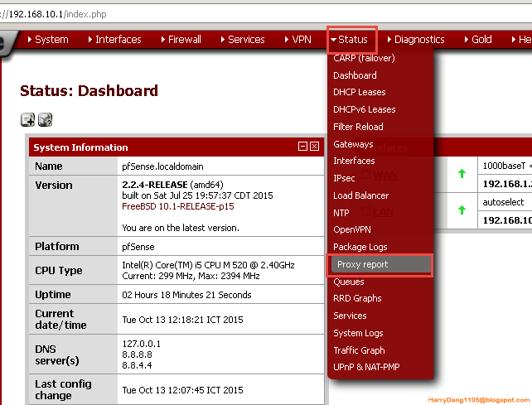Click the autoselect media text
532x405 pixels.
coord(503,202)
